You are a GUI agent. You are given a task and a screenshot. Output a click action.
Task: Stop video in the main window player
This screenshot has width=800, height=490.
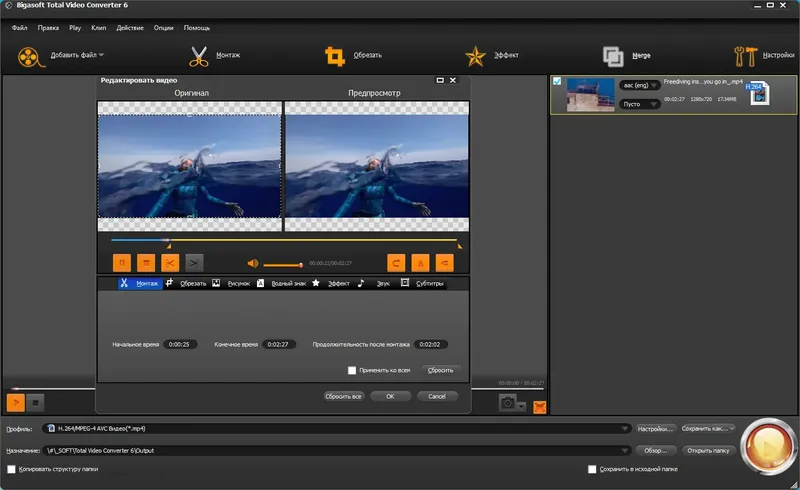coord(35,403)
